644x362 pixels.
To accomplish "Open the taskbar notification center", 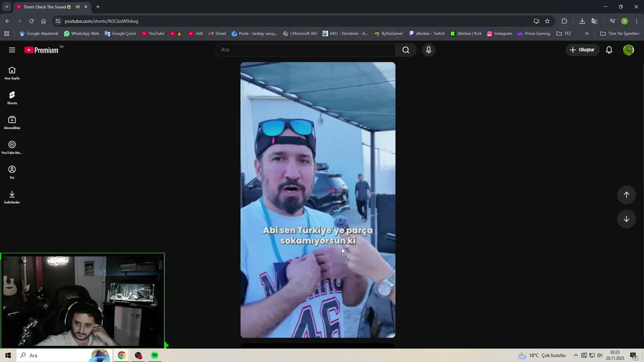I will click(634, 355).
